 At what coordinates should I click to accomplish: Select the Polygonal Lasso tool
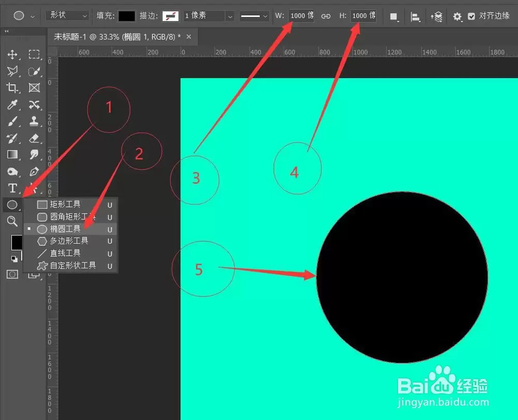12,71
